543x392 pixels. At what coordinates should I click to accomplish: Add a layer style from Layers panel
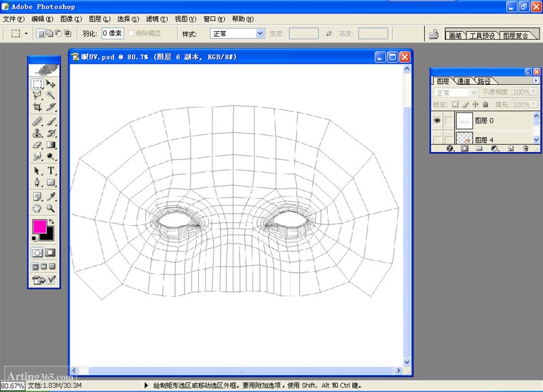(450, 149)
